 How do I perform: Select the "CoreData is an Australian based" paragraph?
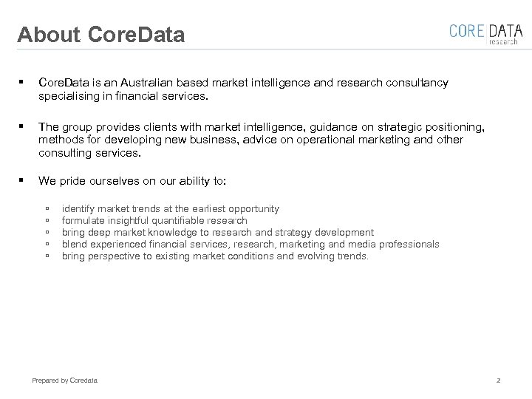click(243, 89)
